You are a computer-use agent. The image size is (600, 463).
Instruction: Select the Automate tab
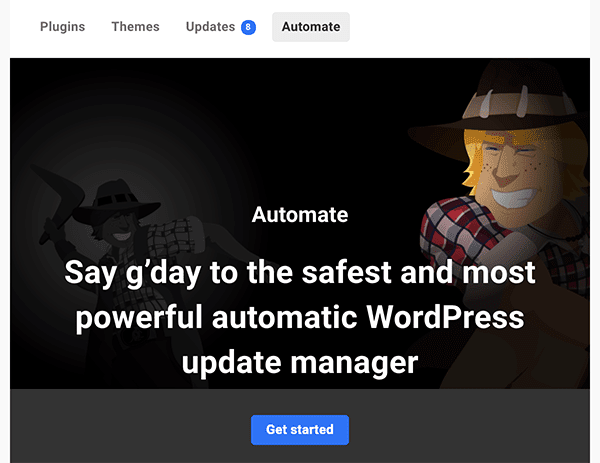pos(311,27)
